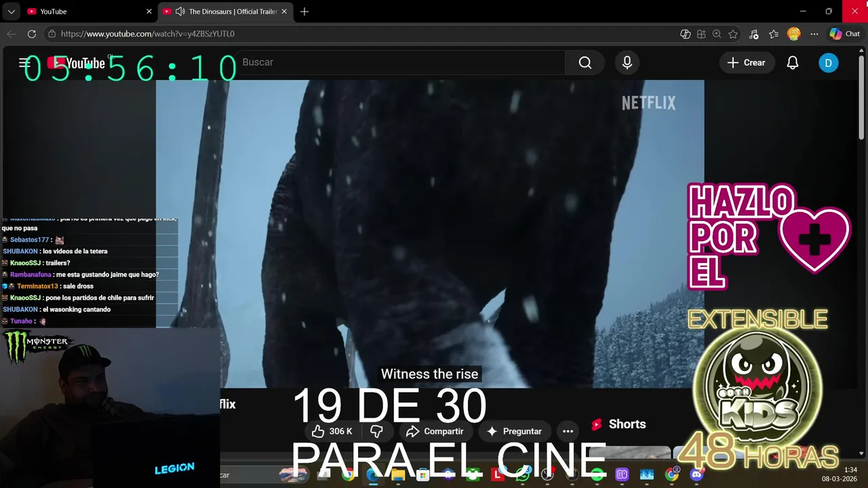The height and width of the screenshot is (488, 868).
Task: Open the D account avatar menu
Action: point(828,63)
